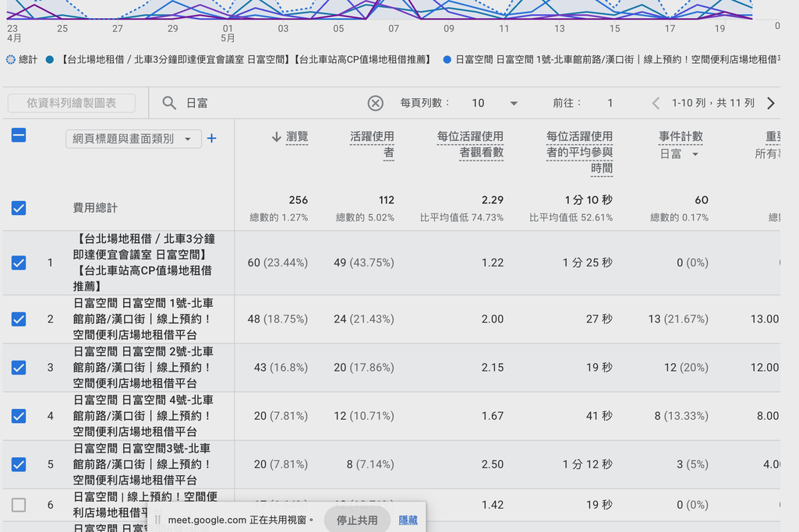This screenshot has height=532, width=799.
Task: Uncheck the 費用總計 row checkbox
Action: [19, 208]
